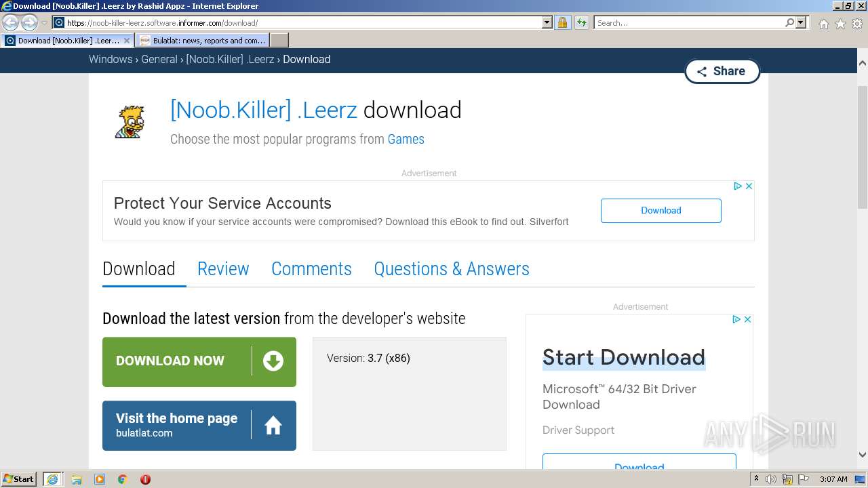Click the Download button in Silverfort ad
Image resolution: width=868 pixels, height=488 pixels.
pos(660,210)
